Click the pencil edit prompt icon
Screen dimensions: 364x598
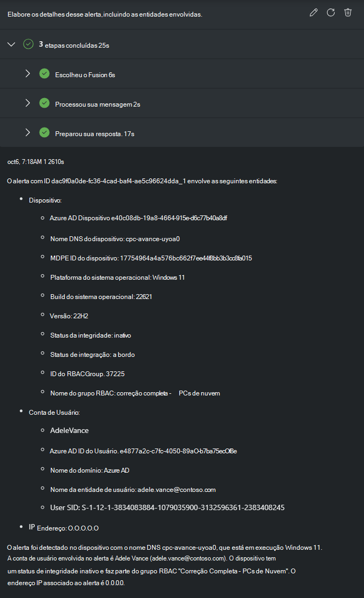[313, 12]
